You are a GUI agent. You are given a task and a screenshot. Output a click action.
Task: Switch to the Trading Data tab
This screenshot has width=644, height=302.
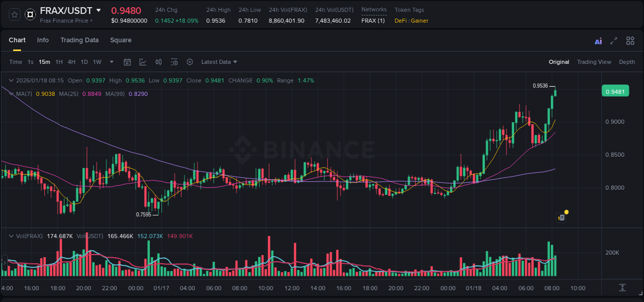79,40
